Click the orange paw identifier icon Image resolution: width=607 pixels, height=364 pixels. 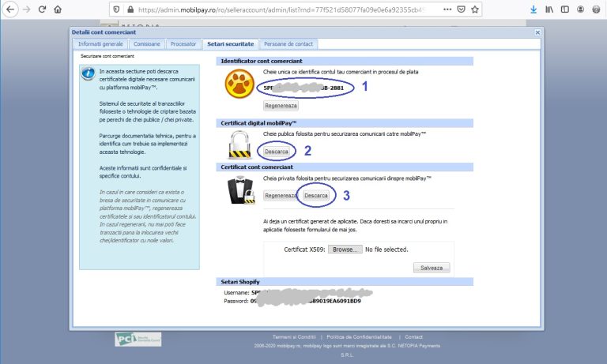(239, 84)
